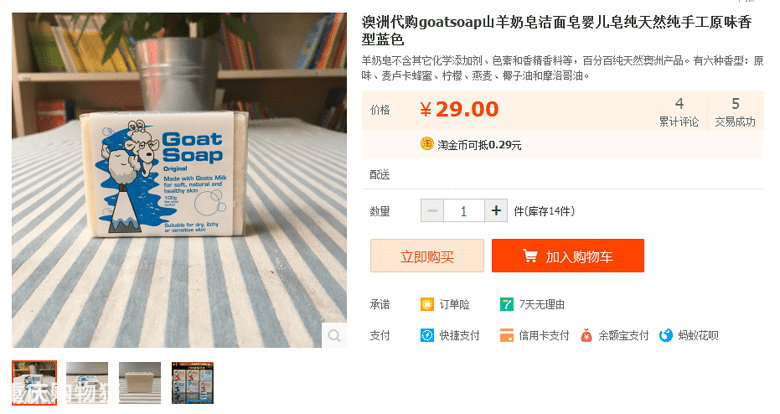Select the third plain soap thumbnail
The height and width of the screenshot is (414, 780).
point(140,383)
